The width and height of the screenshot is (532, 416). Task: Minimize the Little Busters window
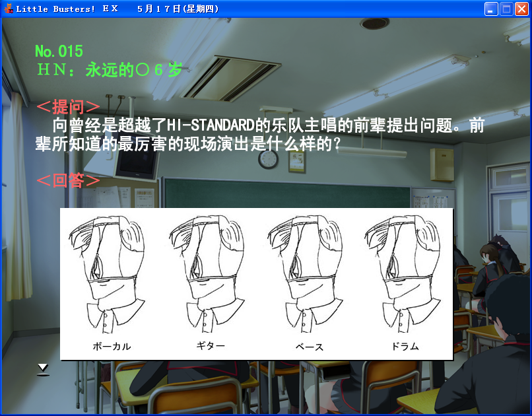491,9
